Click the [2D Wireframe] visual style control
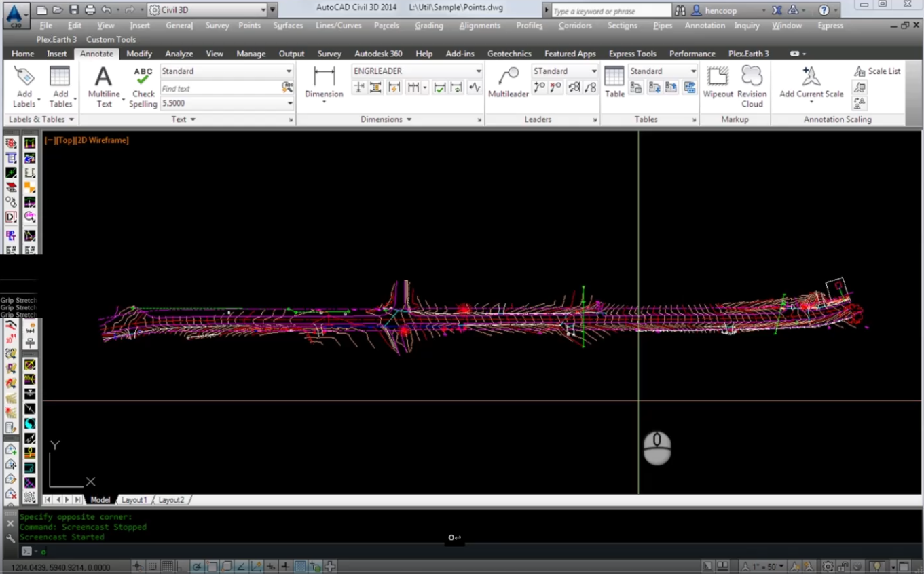The image size is (924, 574). click(x=102, y=140)
